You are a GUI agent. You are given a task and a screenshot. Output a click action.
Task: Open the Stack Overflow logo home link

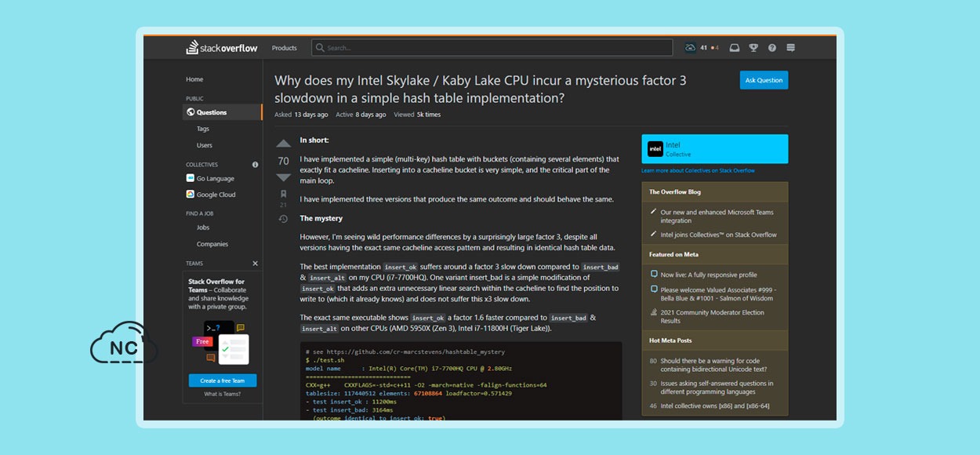click(222, 48)
